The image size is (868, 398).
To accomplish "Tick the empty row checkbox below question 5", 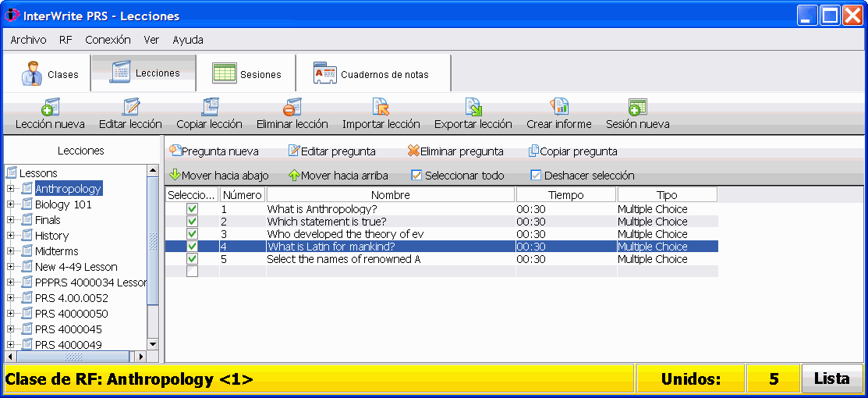I will pos(192,272).
